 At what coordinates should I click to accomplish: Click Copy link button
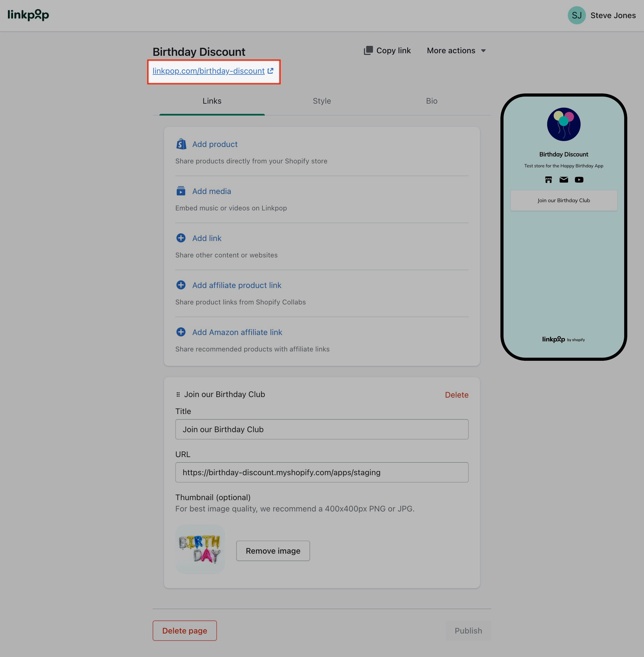pos(387,50)
